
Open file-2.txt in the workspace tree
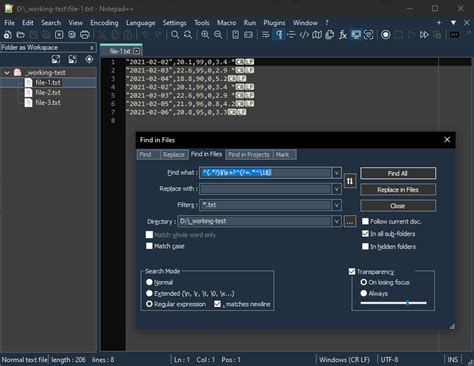click(x=48, y=93)
